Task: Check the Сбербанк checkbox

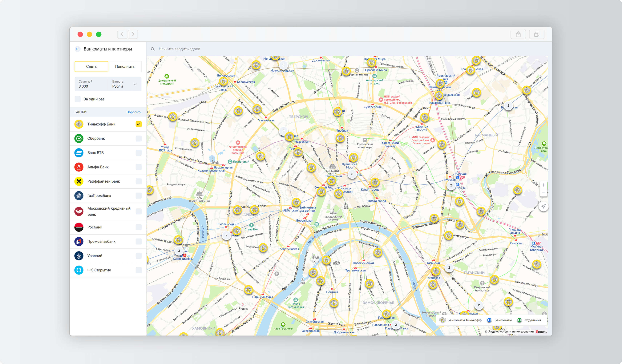Action: [x=139, y=138]
